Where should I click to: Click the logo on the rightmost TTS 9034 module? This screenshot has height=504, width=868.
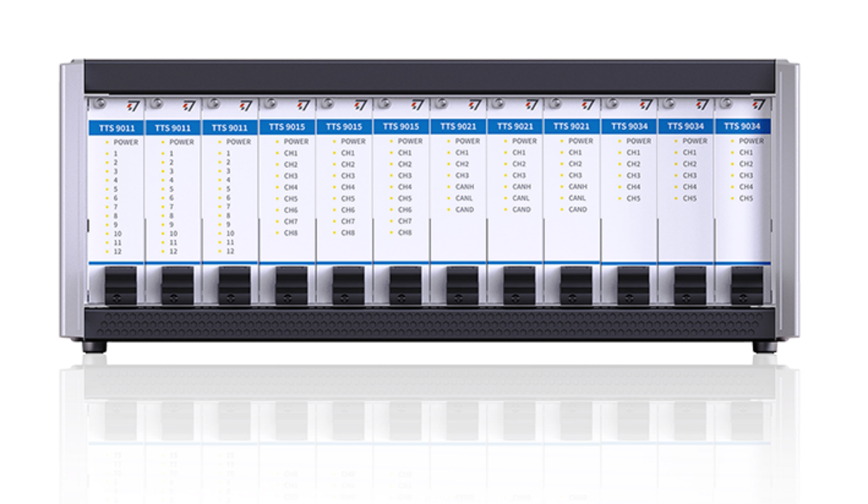click(758, 105)
